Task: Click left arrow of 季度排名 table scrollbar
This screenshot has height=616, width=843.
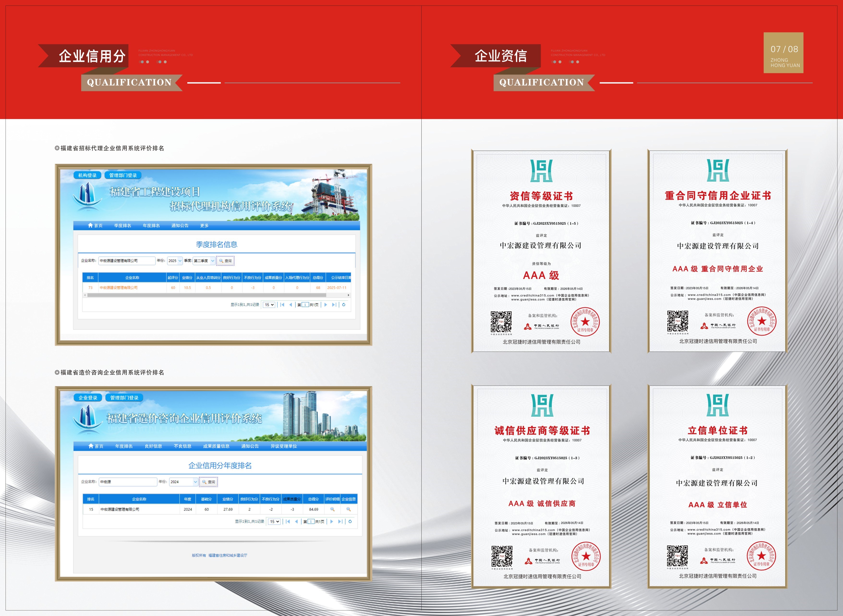Action: point(85,295)
